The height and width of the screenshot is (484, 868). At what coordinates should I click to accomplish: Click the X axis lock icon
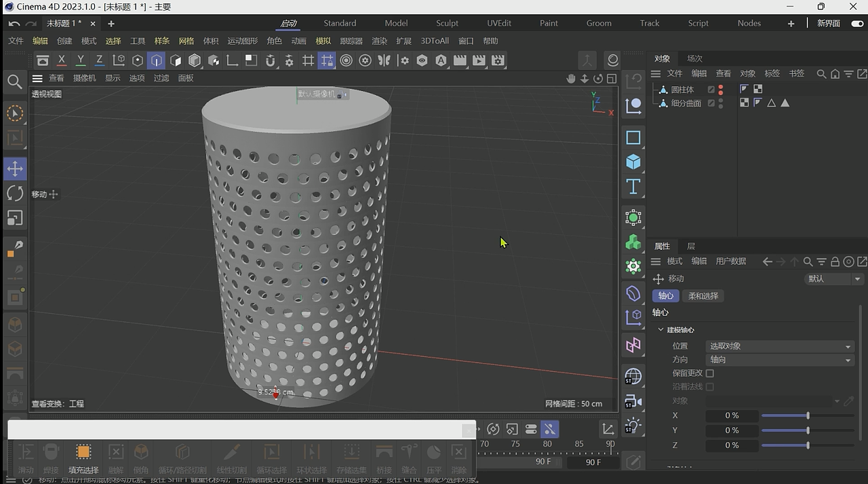pos(62,60)
